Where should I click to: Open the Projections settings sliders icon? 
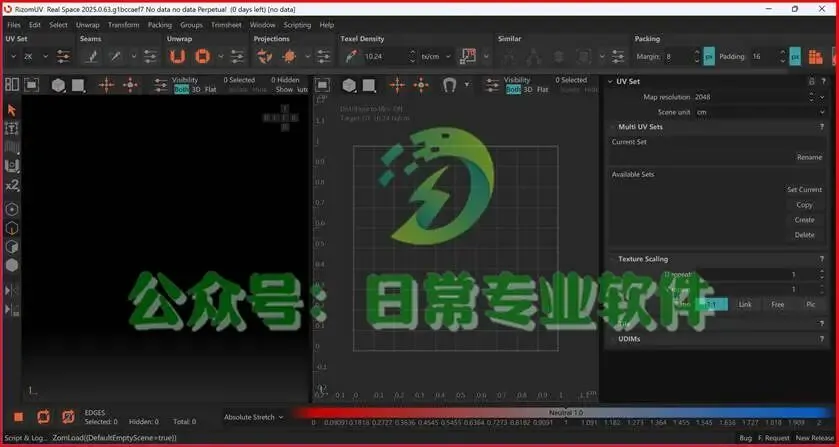(324, 56)
